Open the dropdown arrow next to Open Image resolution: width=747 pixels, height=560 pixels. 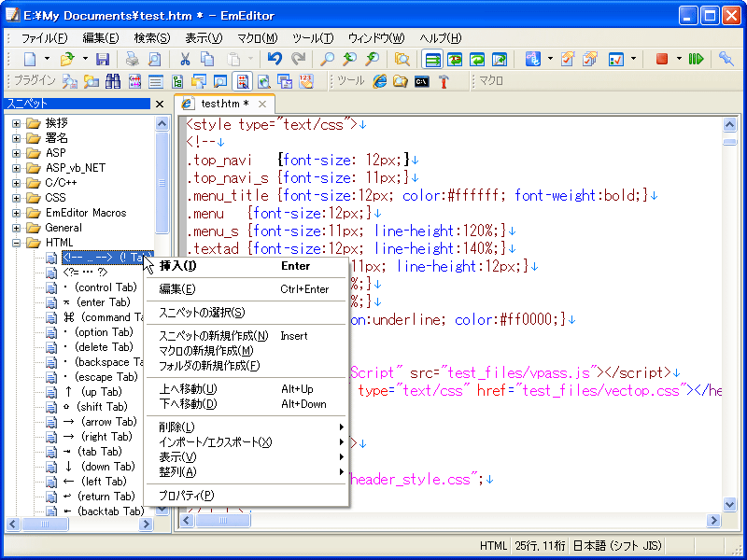click(x=85, y=59)
